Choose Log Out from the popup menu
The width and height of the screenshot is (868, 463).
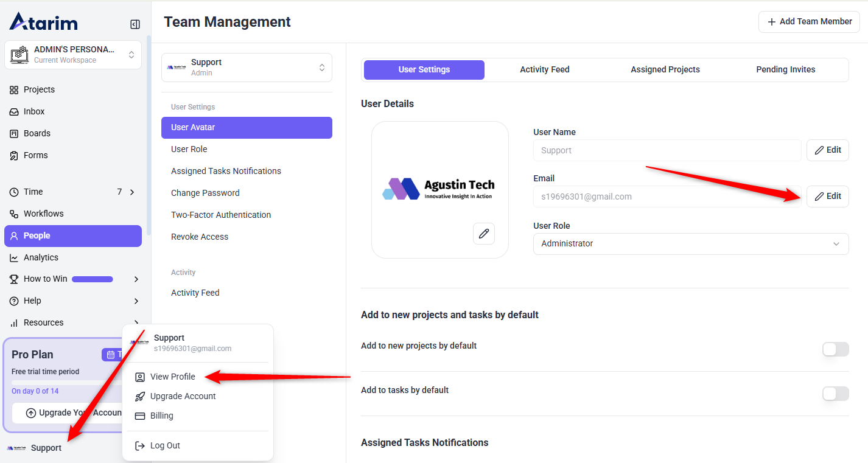[x=165, y=445]
